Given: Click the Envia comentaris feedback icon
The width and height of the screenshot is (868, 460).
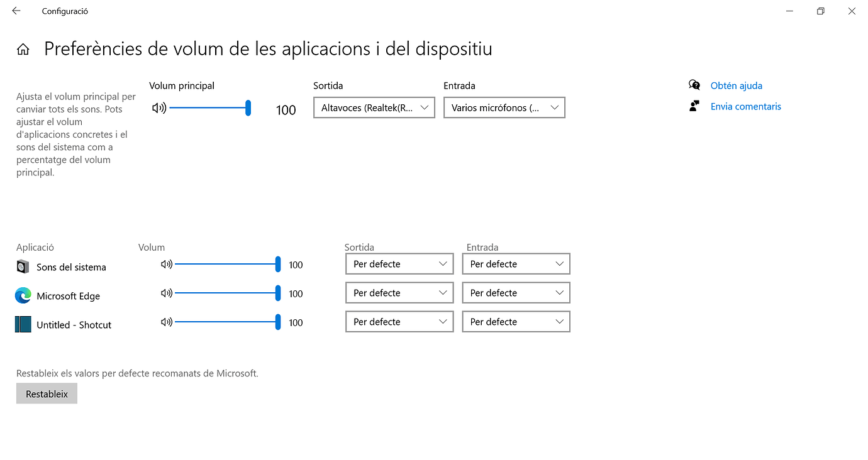Looking at the screenshot, I should 694,106.
